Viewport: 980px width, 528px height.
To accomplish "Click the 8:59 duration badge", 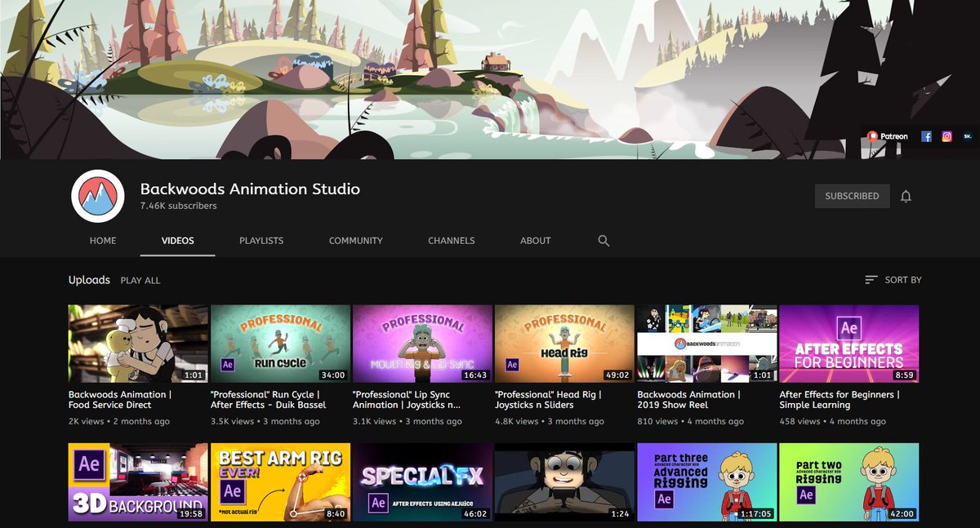I will (x=904, y=375).
